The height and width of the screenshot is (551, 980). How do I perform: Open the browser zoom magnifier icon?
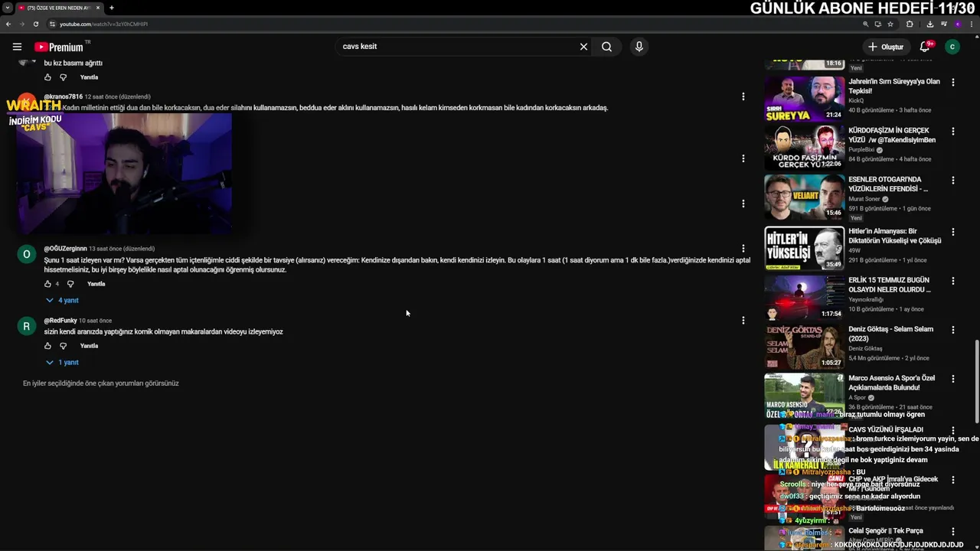click(x=866, y=24)
